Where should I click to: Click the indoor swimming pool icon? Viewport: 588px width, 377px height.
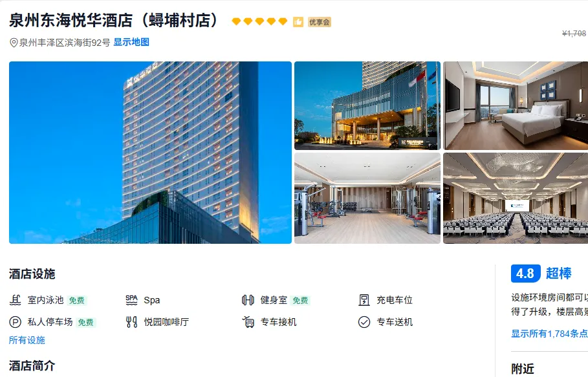15,300
